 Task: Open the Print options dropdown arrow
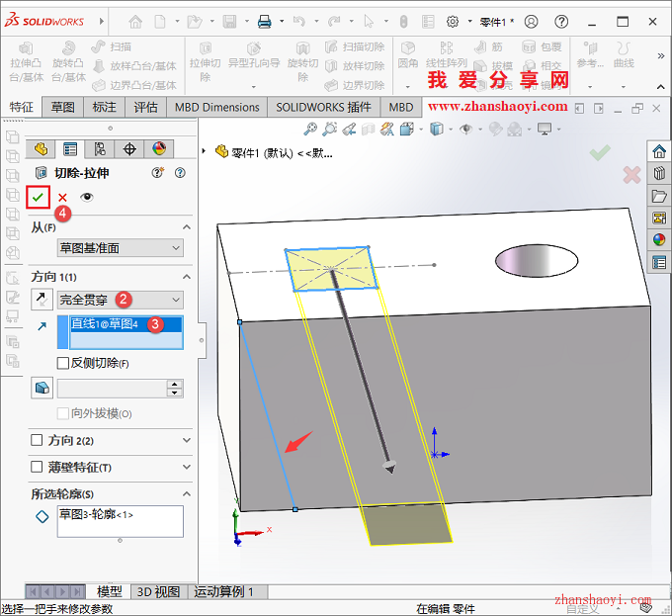tap(282, 21)
